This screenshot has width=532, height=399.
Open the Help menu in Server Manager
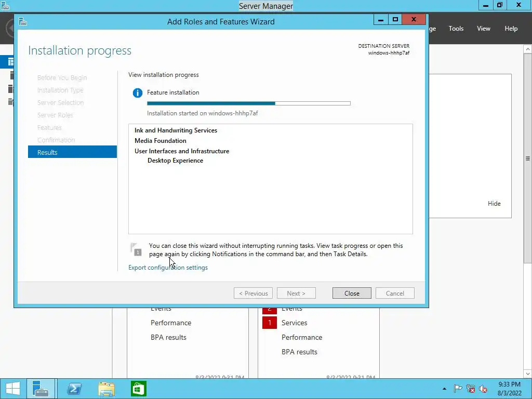pyautogui.click(x=511, y=29)
